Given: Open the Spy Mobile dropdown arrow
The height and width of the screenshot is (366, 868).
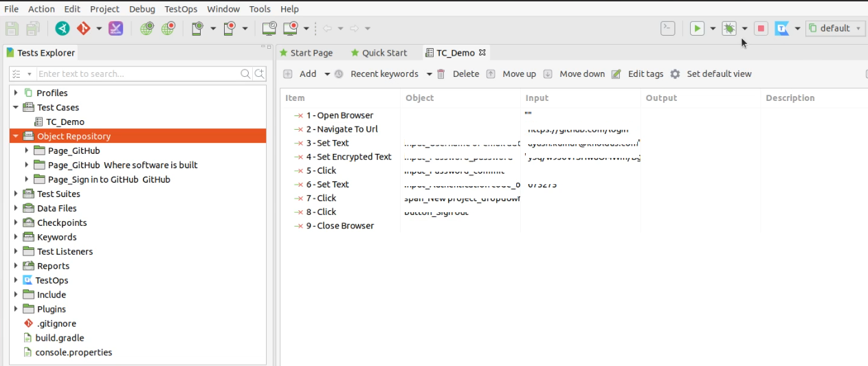Looking at the screenshot, I should [213, 29].
